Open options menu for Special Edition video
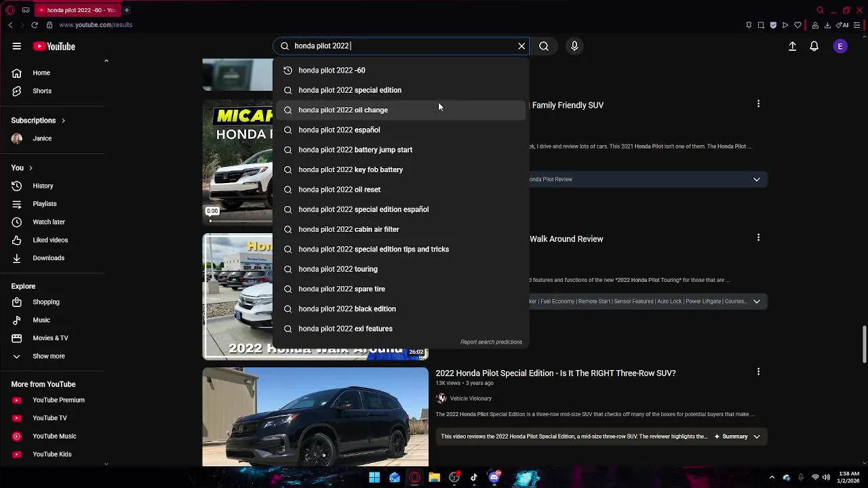 click(758, 371)
